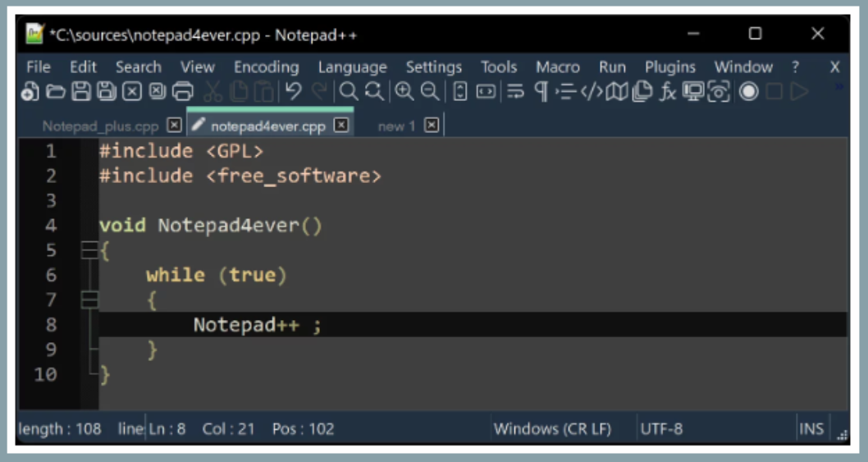This screenshot has width=868, height=462.
Task: Save the current file using the single floppy icon
Action: [x=81, y=91]
